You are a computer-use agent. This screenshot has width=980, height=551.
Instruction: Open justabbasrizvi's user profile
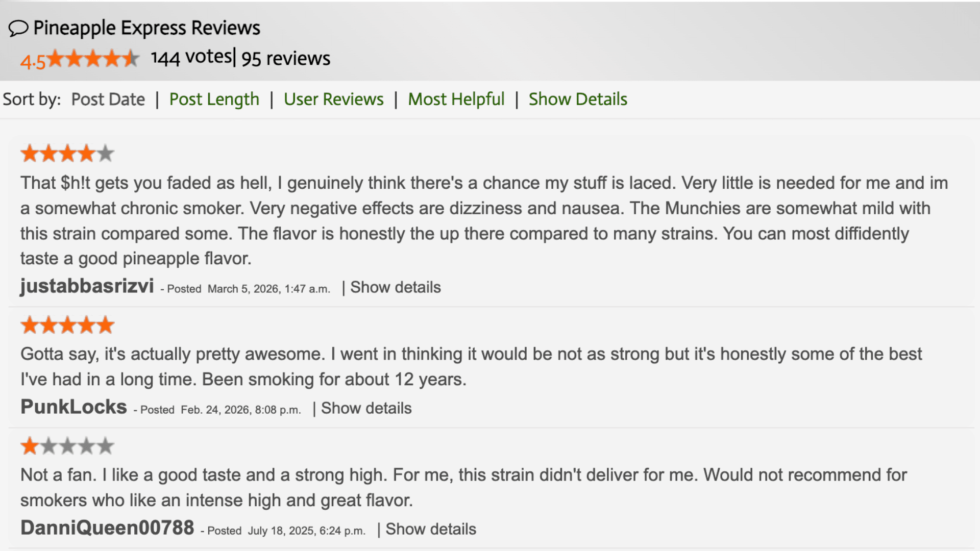click(87, 286)
